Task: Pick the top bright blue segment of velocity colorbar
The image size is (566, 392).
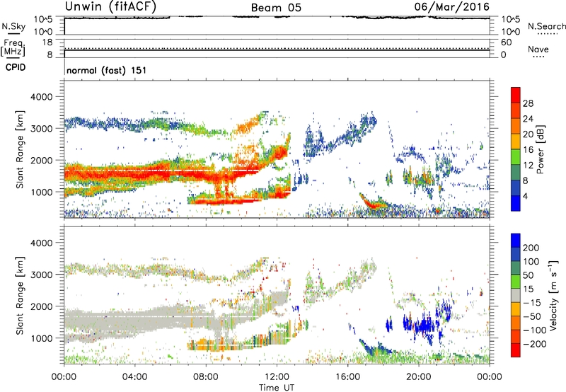Action: tap(516, 241)
